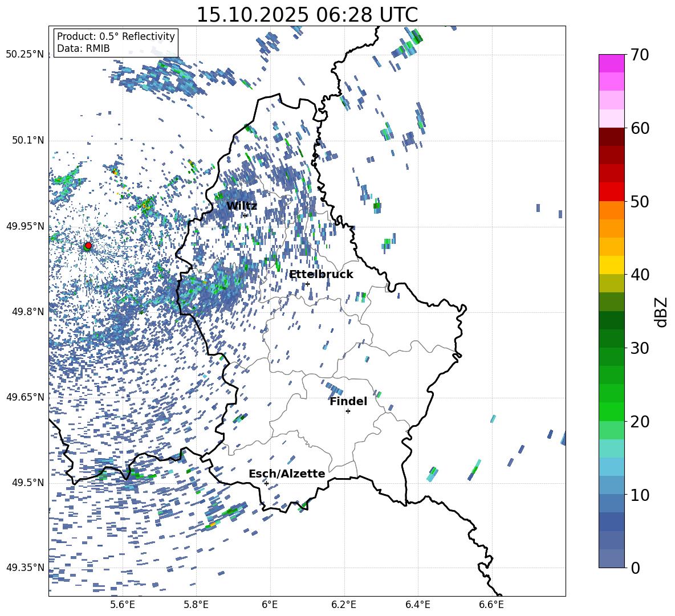Click the 60 tick on colorbar
The image size is (675, 616).
pos(640,128)
